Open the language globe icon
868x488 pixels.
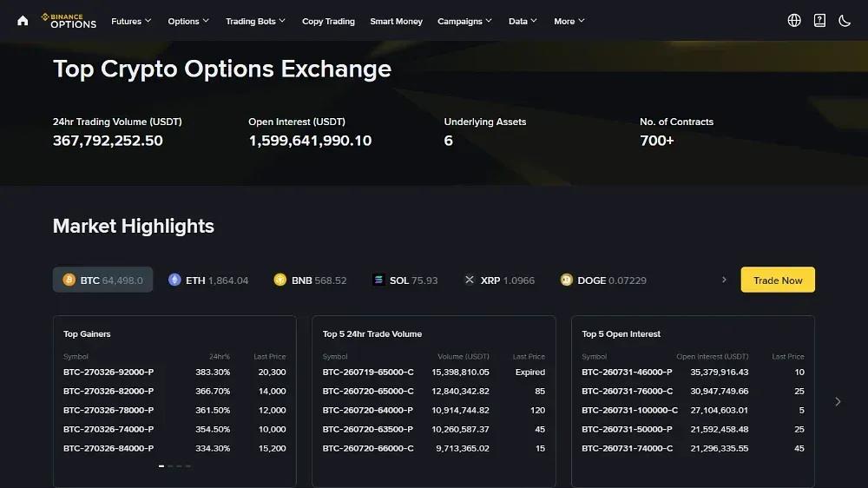pyautogui.click(x=794, y=21)
